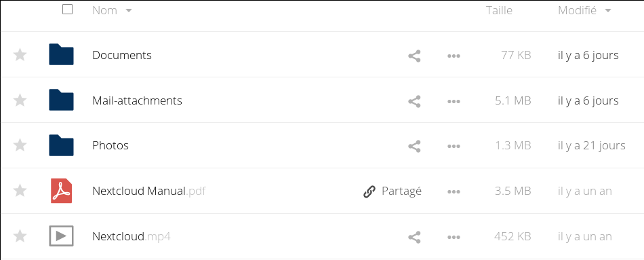Open sharing for the Photos folder
This screenshot has height=260, width=644.
coord(414,147)
